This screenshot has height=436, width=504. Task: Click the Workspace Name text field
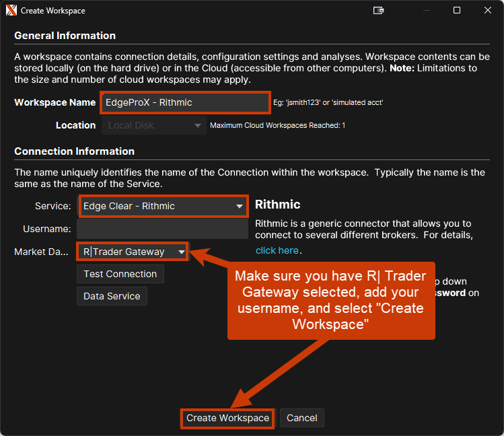click(185, 103)
